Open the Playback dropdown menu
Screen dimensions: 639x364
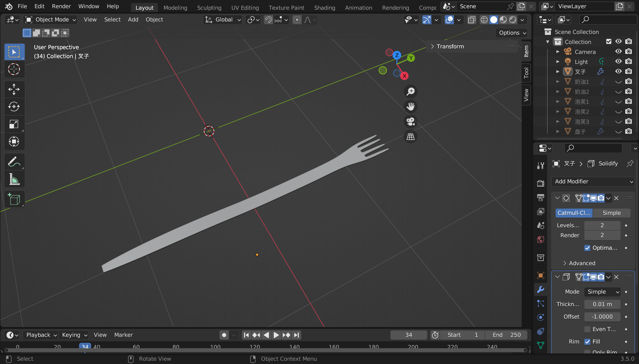41,335
